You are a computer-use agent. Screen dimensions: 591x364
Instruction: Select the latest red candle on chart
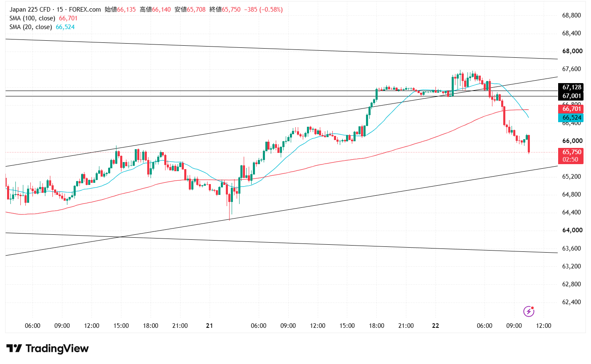pyautogui.click(x=529, y=144)
